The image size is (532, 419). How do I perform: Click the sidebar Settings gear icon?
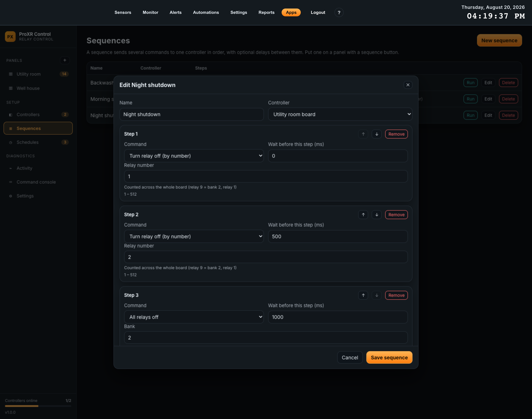point(10,196)
